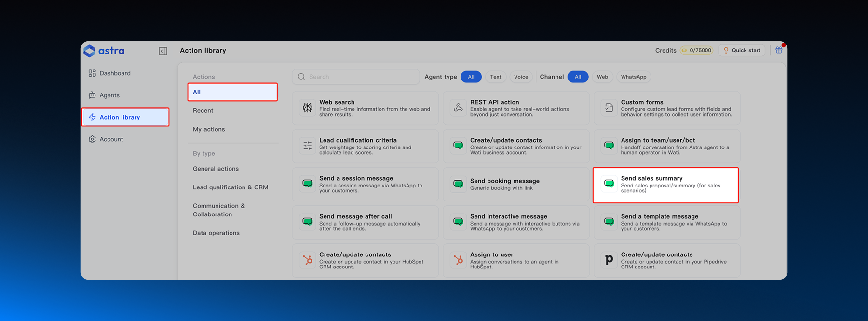
Task: Click the Assign to team/user/bot icon
Action: tap(609, 146)
